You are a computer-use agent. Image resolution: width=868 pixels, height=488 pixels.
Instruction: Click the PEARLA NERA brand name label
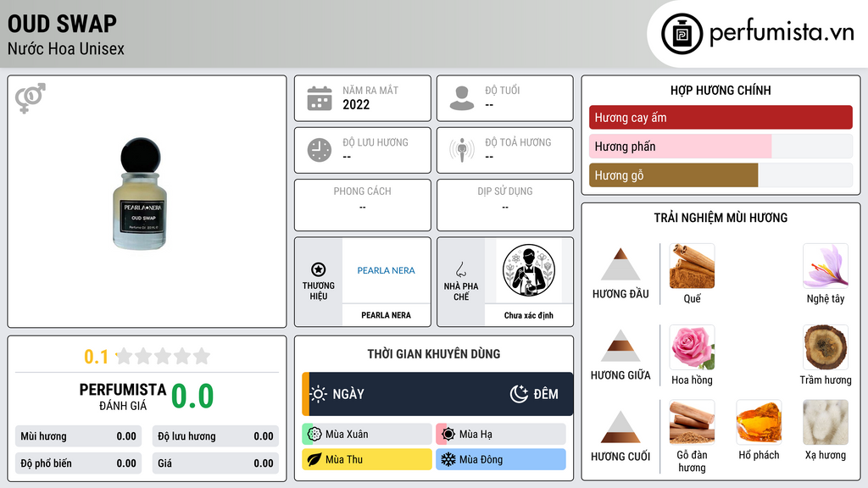pyautogui.click(x=386, y=315)
